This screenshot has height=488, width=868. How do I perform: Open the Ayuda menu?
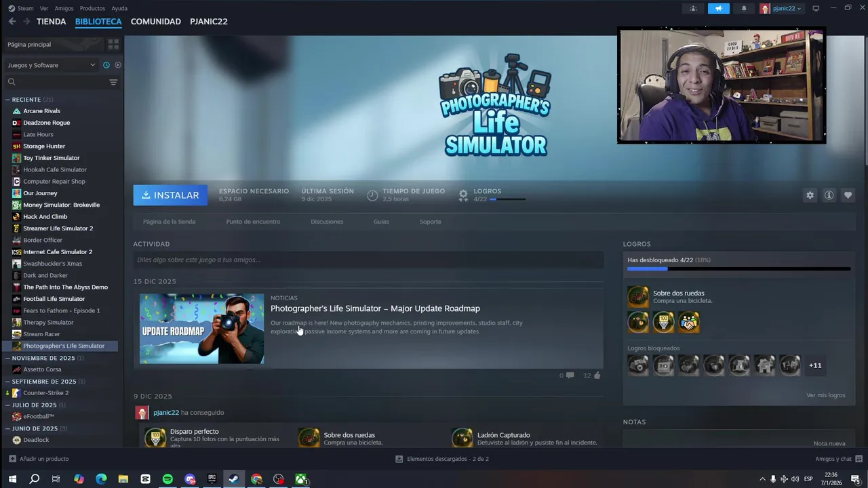pos(119,8)
